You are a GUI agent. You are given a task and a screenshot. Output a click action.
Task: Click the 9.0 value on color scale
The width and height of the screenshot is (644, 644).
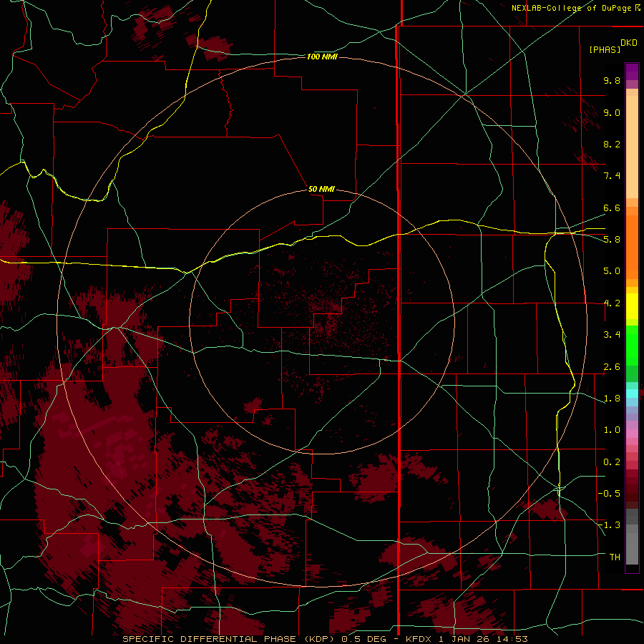[612, 112]
